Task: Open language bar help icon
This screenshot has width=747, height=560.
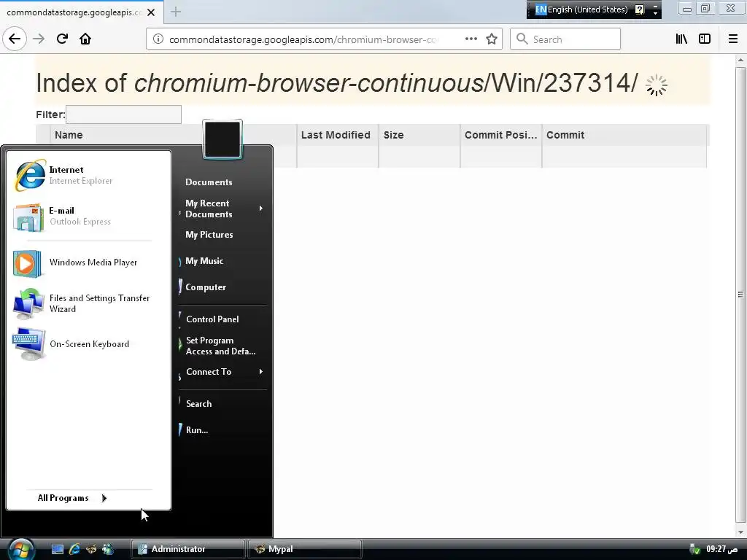Action: click(x=640, y=9)
